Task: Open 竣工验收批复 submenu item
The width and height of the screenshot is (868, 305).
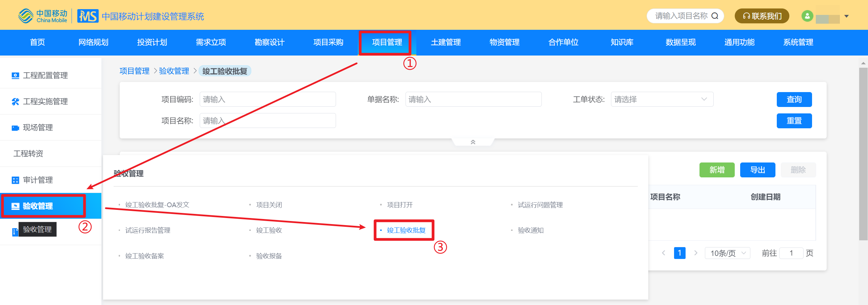Action: click(x=406, y=230)
